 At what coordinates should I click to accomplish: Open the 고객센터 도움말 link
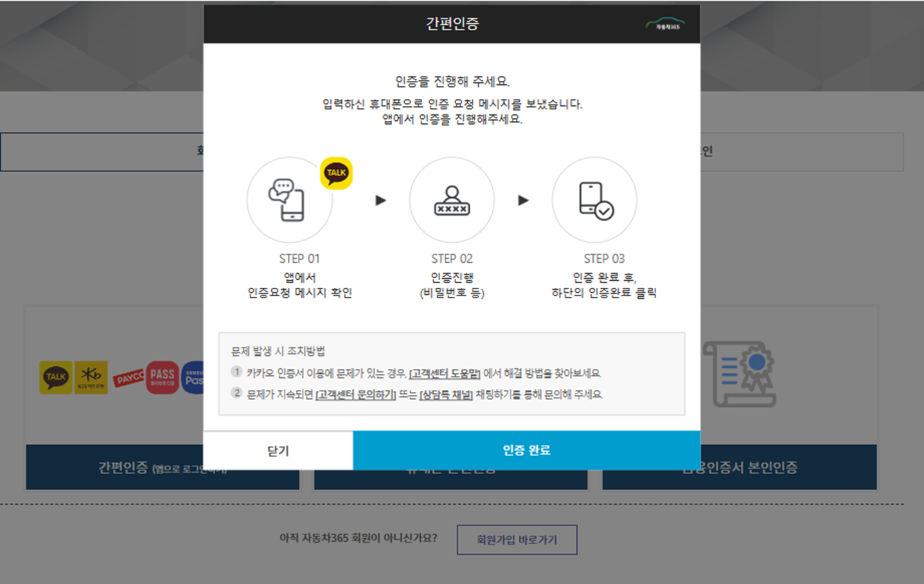pos(445,373)
